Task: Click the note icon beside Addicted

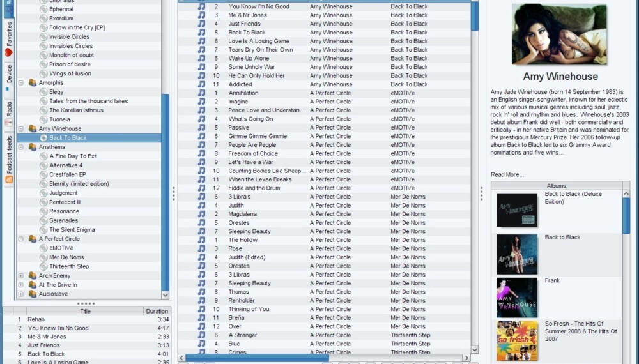Action: (202, 84)
